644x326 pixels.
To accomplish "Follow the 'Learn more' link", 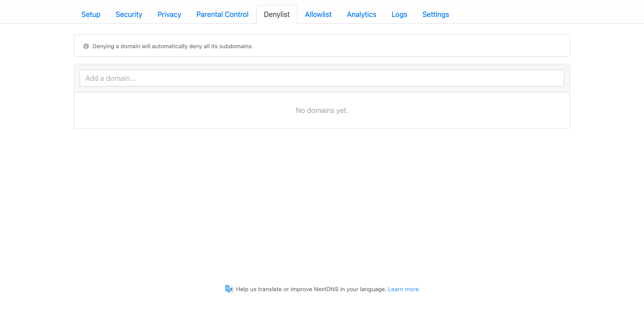I will pos(403,289).
